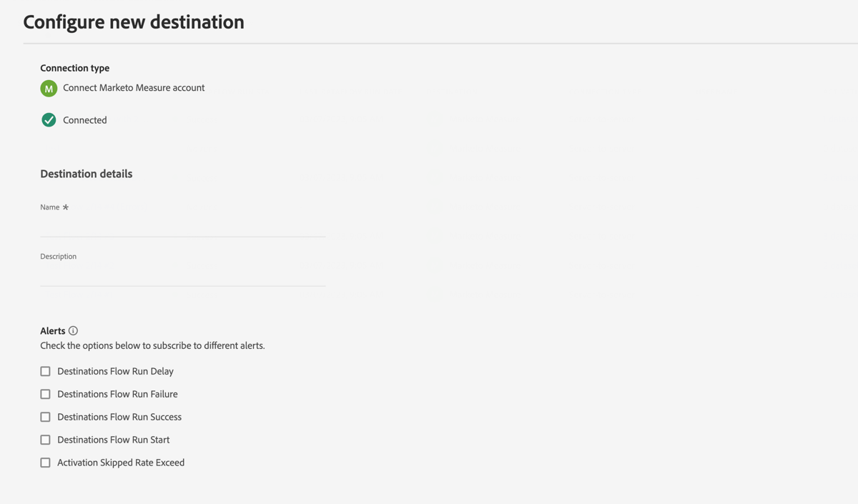
Task: Click the Configure new destination heading
Action: (x=134, y=22)
